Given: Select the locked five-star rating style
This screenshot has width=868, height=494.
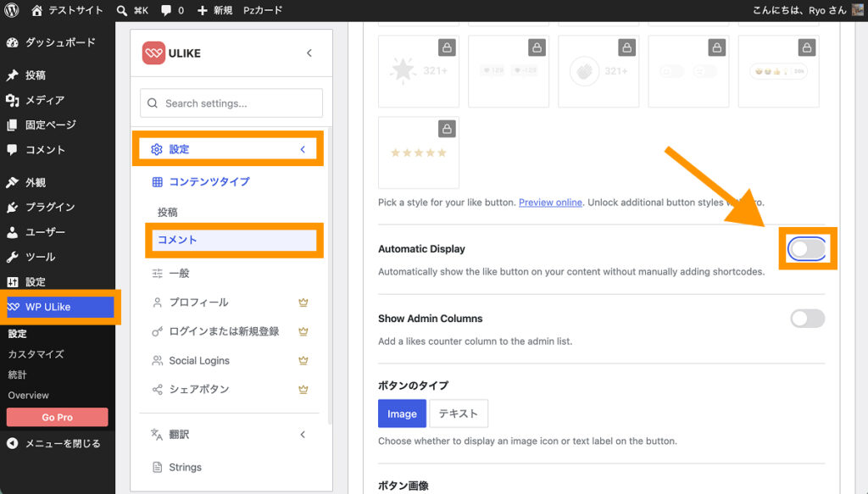Looking at the screenshot, I should (x=419, y=153).
